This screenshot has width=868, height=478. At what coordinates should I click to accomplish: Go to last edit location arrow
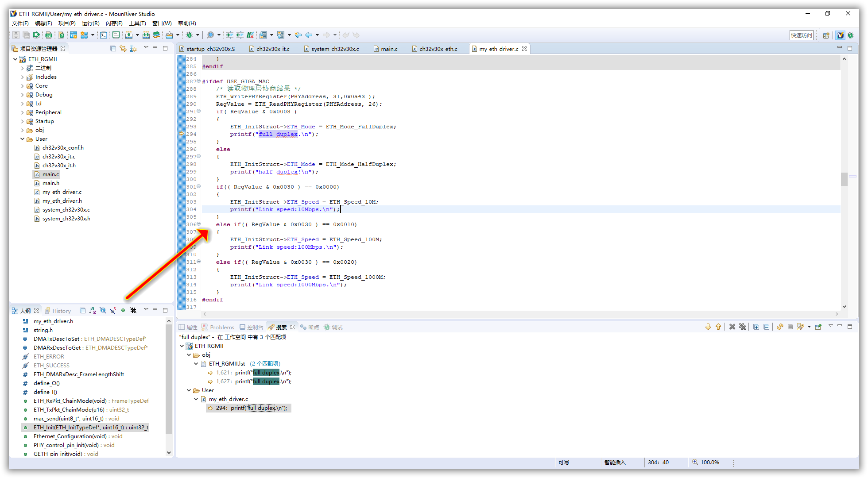point(298,35)
